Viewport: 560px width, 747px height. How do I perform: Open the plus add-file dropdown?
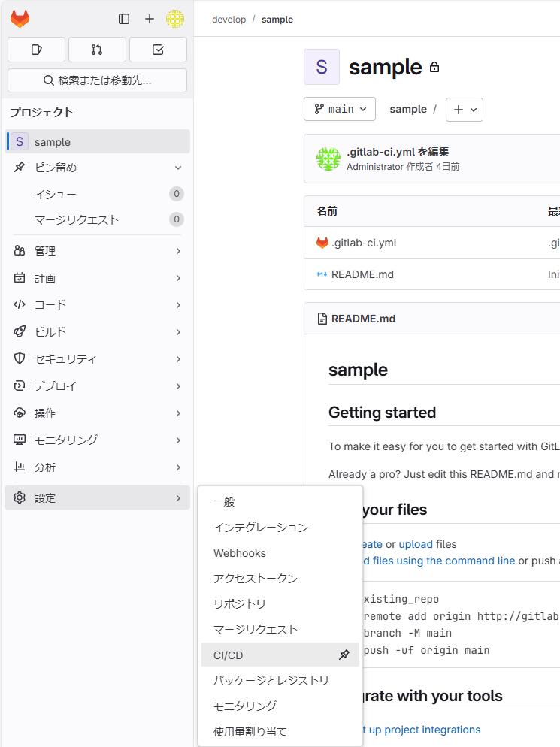click(x=465, y=110)
